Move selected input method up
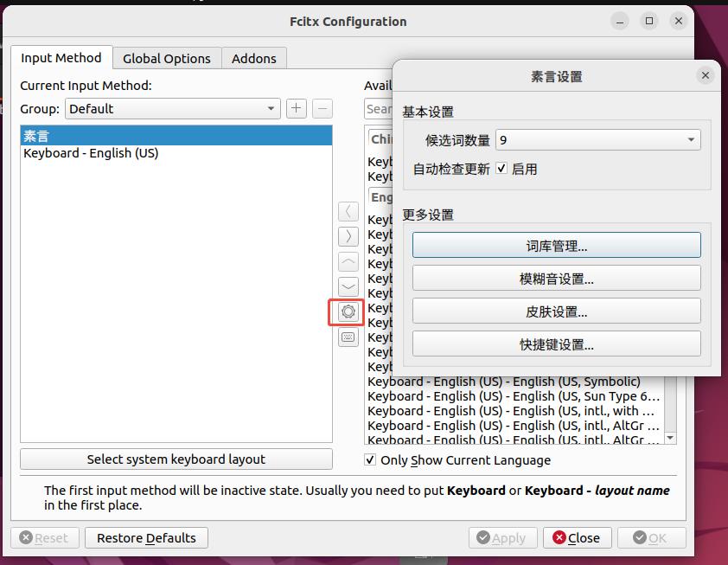Screen dimensions: 728x565 (348, 261)
